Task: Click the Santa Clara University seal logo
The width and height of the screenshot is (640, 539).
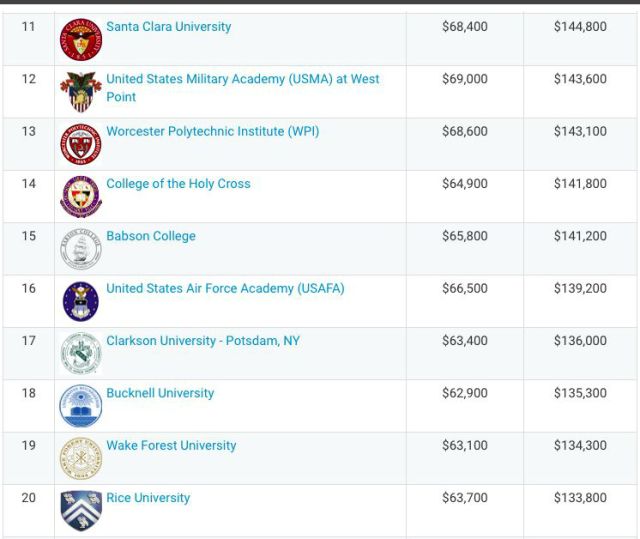Action: pyautogui.click(x=81, y=40)
